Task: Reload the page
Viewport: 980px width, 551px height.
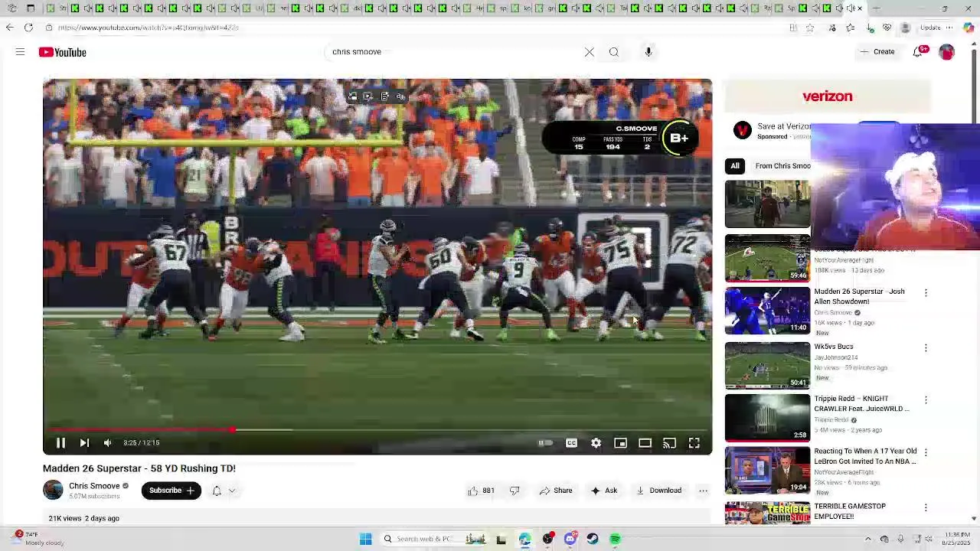Action: point(28,28)
